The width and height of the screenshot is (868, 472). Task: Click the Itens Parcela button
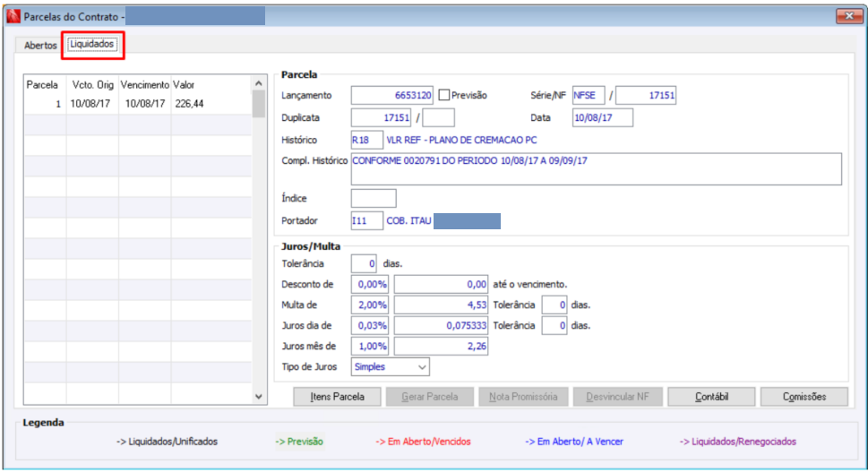(337, 397)
